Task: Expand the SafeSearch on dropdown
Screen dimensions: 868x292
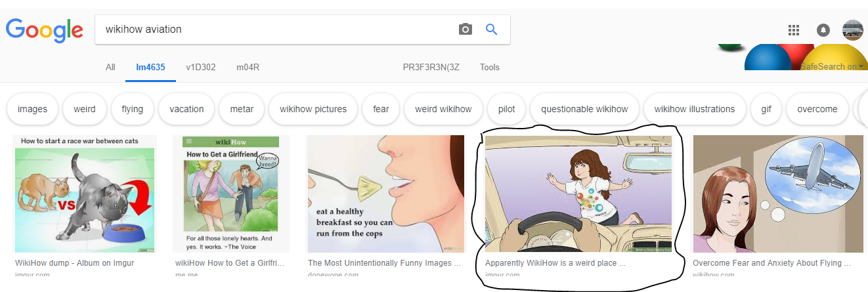Action: [x=833, y=66]
